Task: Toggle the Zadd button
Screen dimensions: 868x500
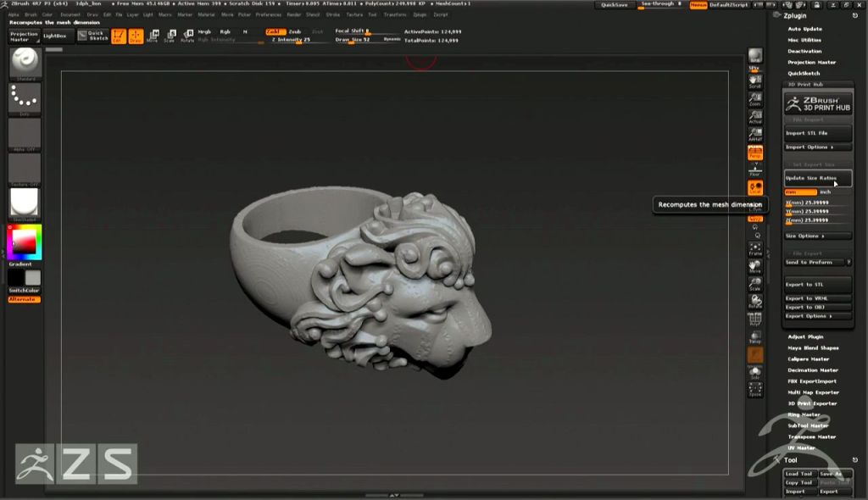Action: pos(275,32)
